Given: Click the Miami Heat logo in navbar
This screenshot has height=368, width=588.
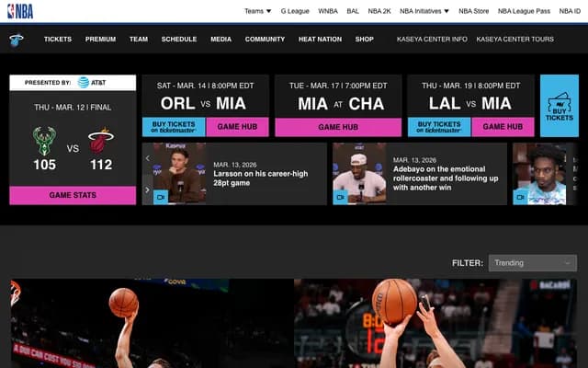Looking at the screenshot, I should click(17, 40).
